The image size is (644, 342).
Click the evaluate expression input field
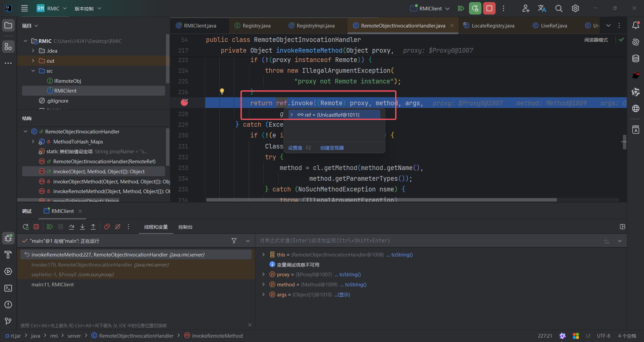click(x=429, y=241)
